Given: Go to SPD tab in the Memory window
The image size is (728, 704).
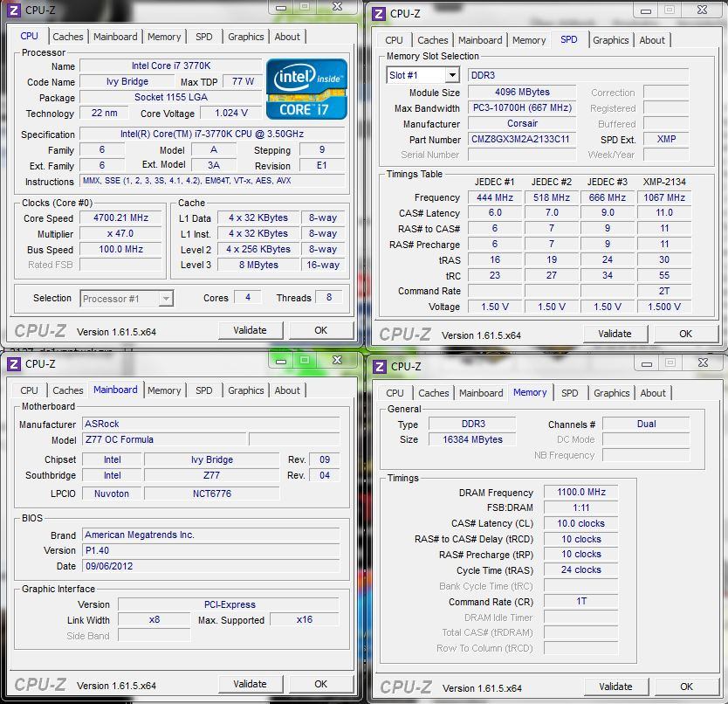Looking at the screenshot, I should (x=570, y=393).
